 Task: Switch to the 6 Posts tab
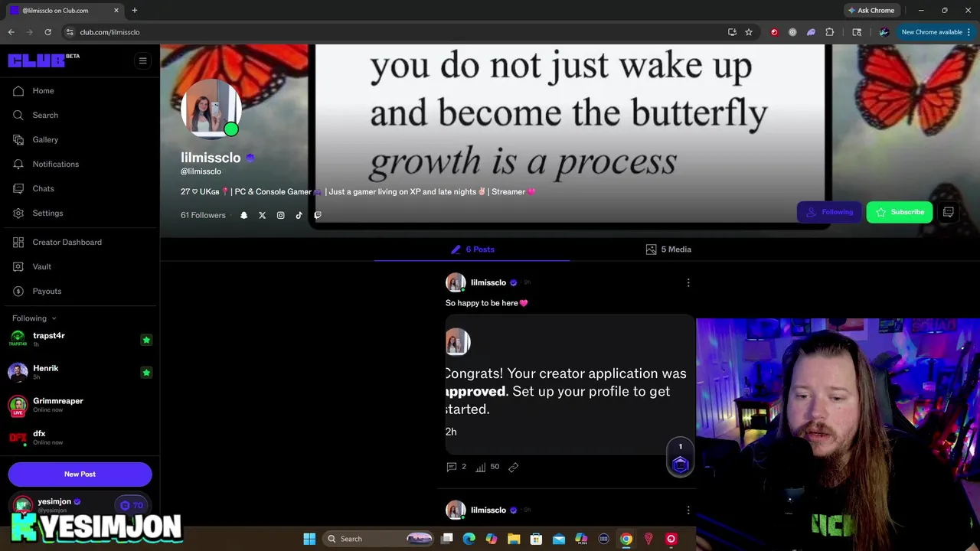(472, 249)
